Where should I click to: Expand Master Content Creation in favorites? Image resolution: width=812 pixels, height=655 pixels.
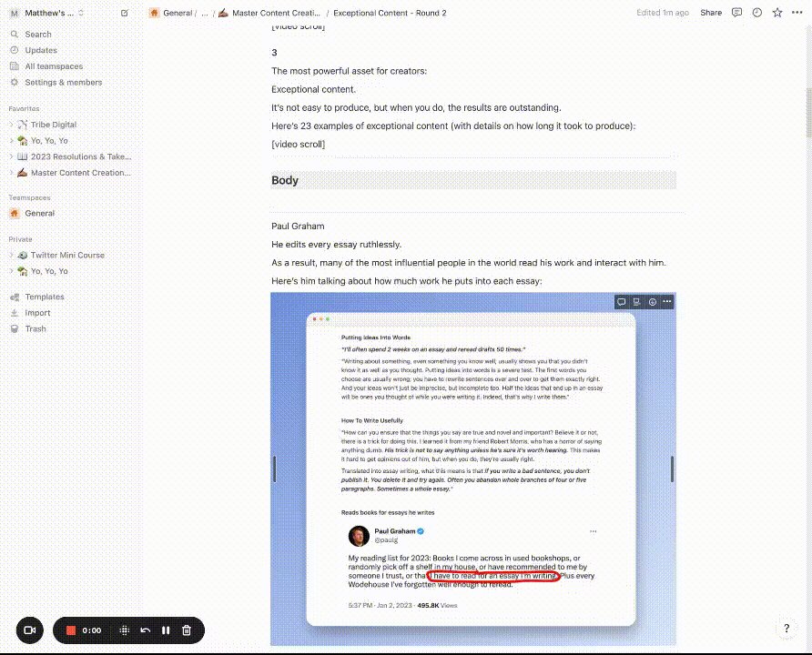point(12,173)
